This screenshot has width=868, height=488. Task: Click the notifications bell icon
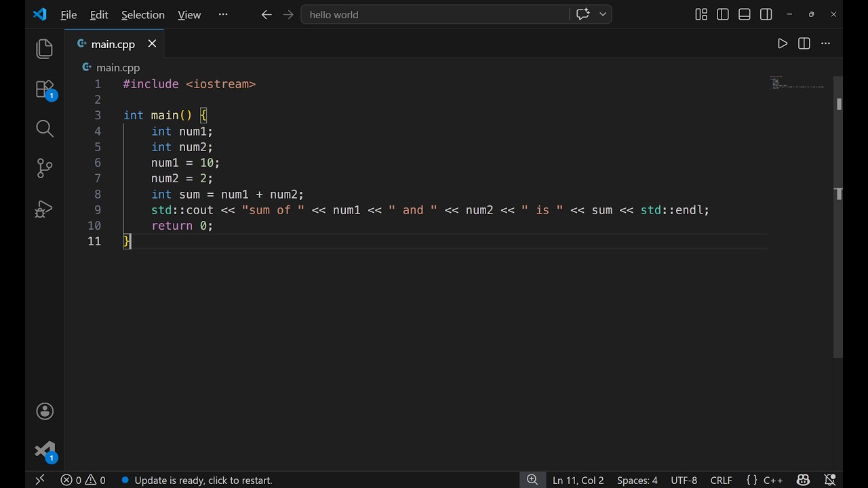pos(829,480)
